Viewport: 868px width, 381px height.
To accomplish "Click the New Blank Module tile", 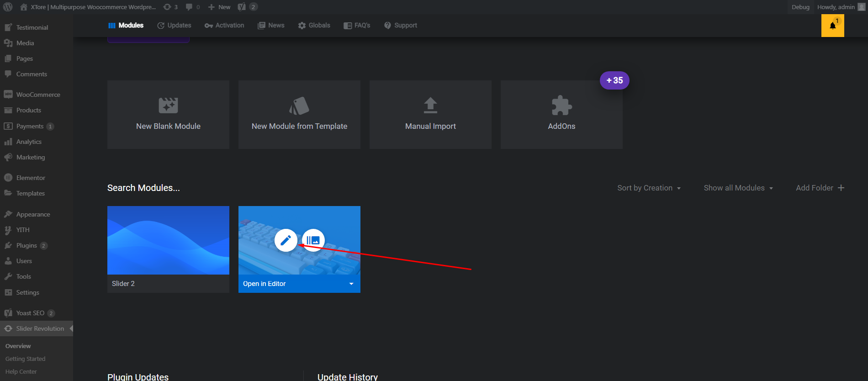I will tap(168, 115).
